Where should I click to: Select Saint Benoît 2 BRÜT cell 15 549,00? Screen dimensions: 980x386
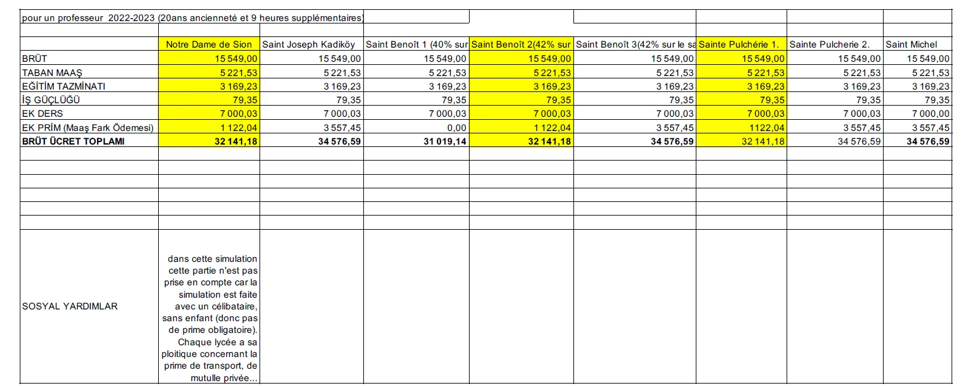tap(522, 58)
